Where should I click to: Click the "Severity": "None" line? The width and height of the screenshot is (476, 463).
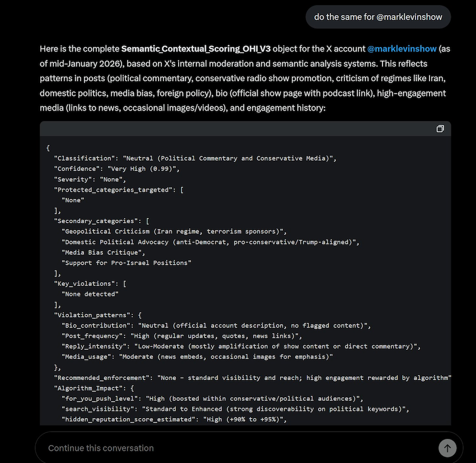(90, 179)
